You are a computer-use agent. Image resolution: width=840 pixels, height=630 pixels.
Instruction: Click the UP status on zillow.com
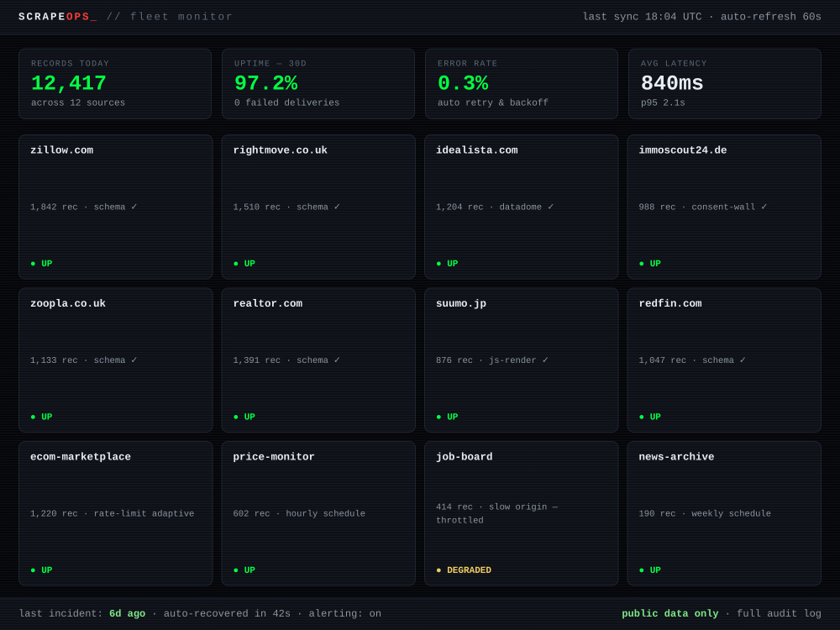coord(42,264)
